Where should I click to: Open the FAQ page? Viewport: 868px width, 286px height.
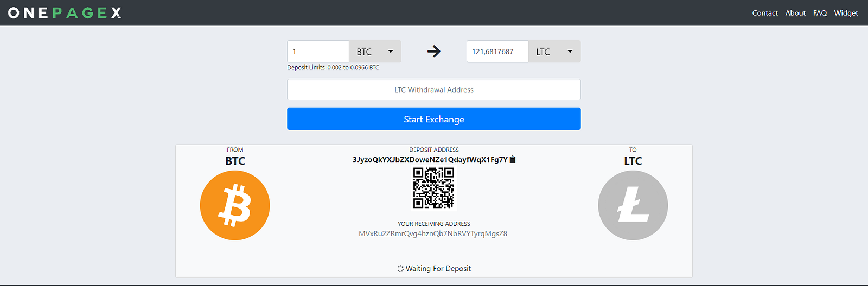point(820,13)
